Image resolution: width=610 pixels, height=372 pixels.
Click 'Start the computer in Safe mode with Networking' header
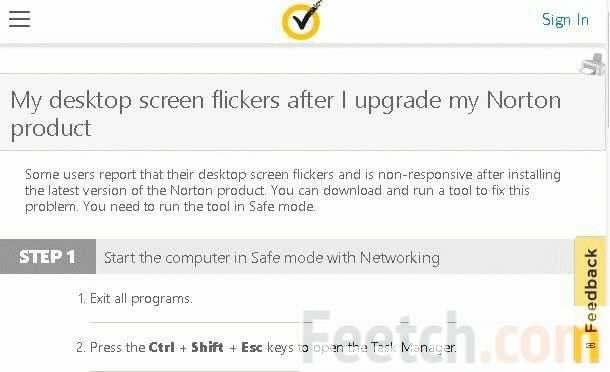click(272, 258)
